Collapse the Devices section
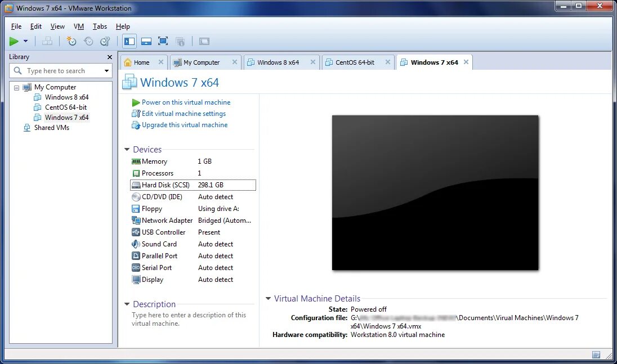 pos(127,149)
